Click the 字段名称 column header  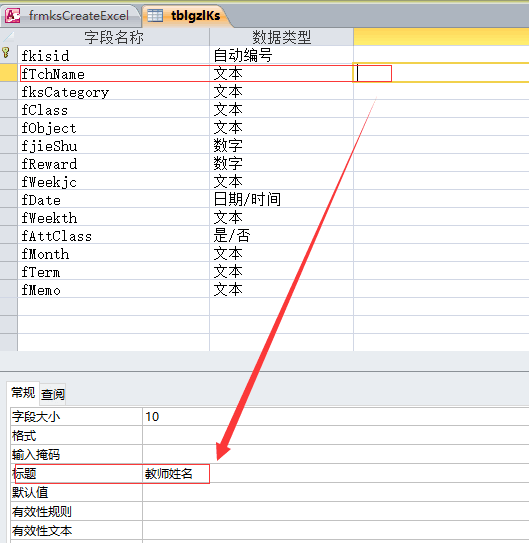tap(114, 37)
